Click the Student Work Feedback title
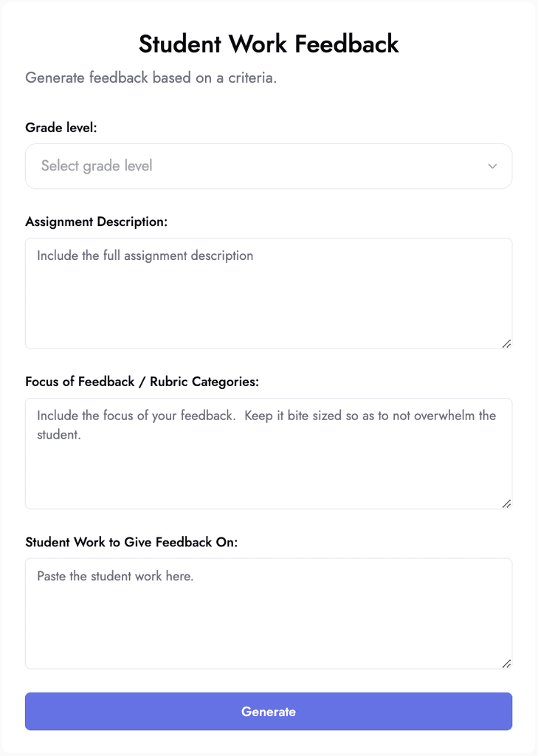The width and height of the screenshot is (538, 756). (x=269, y=44)
